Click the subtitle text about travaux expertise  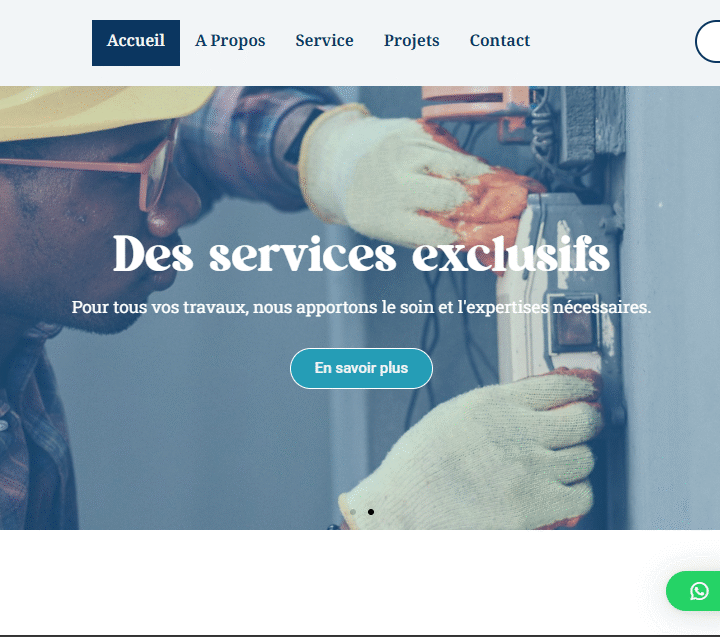361,307
